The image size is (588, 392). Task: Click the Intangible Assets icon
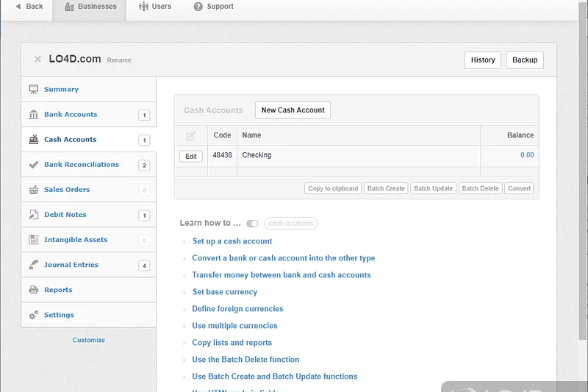34,240
